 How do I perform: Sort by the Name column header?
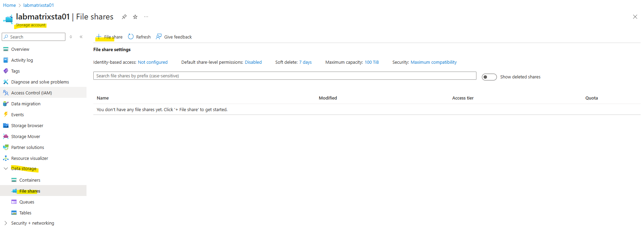pos(103,98)
